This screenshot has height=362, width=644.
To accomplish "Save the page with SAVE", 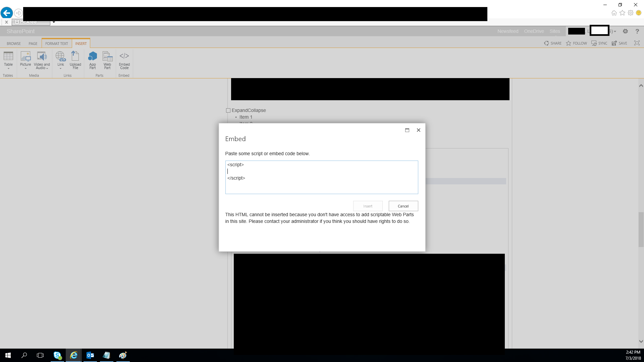I will (x=620, y=43).
